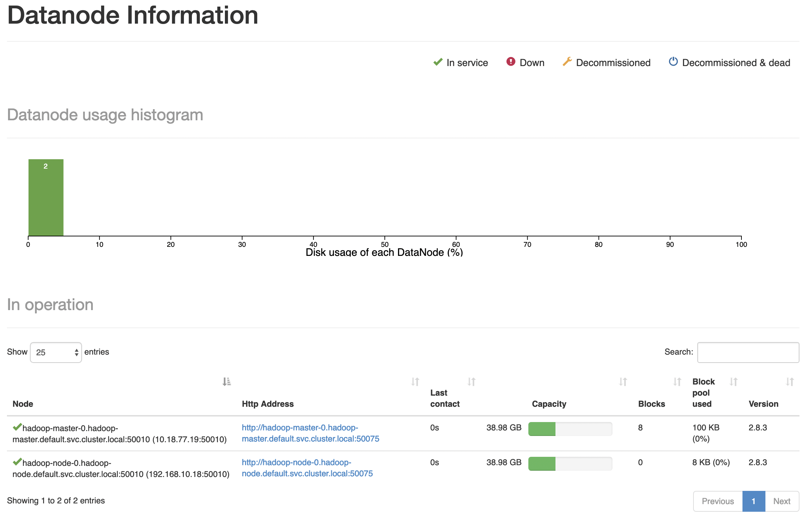Click the red Down status icon
Image resolution: width=812 pixels, height=518 pixels.
click(511, 62)
